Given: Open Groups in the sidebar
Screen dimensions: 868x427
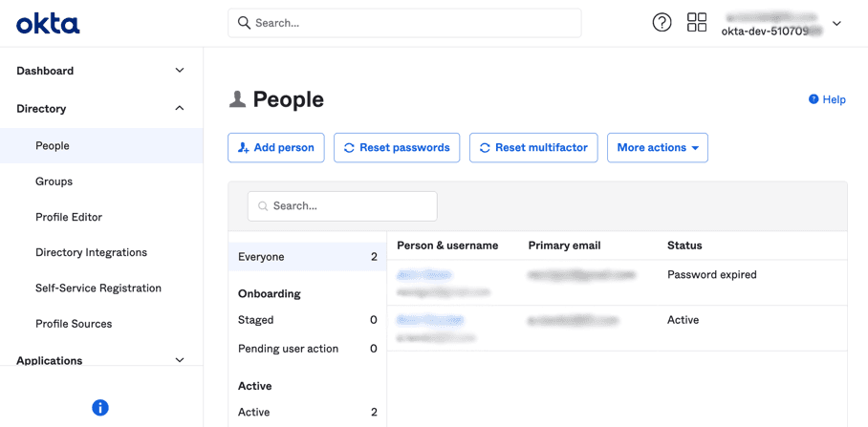Looking at the screenshot, I should 54,181.
